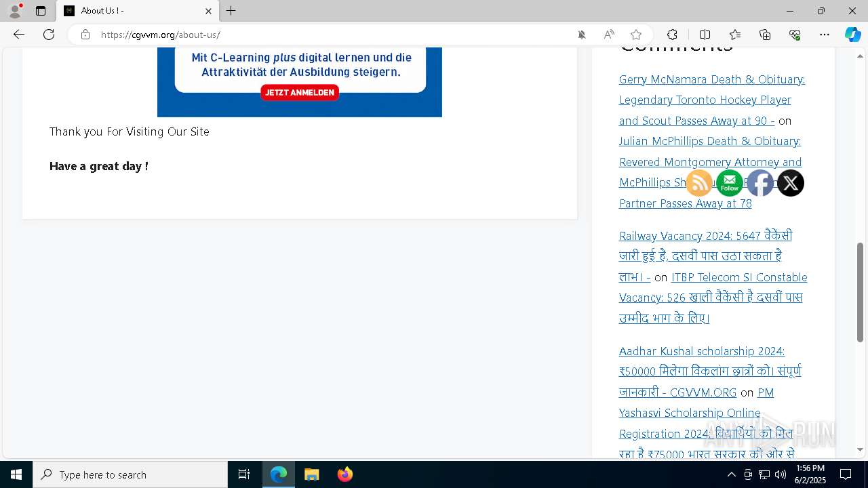Viewport: 868px width, 488px height.
Task: Open the browser profile icon
Action: (x=15, y=11)
